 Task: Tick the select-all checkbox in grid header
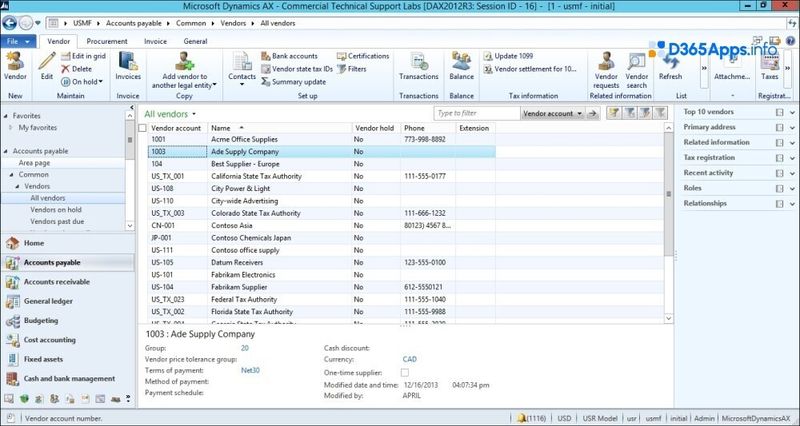pyautogui.click(x=142, y=128)
